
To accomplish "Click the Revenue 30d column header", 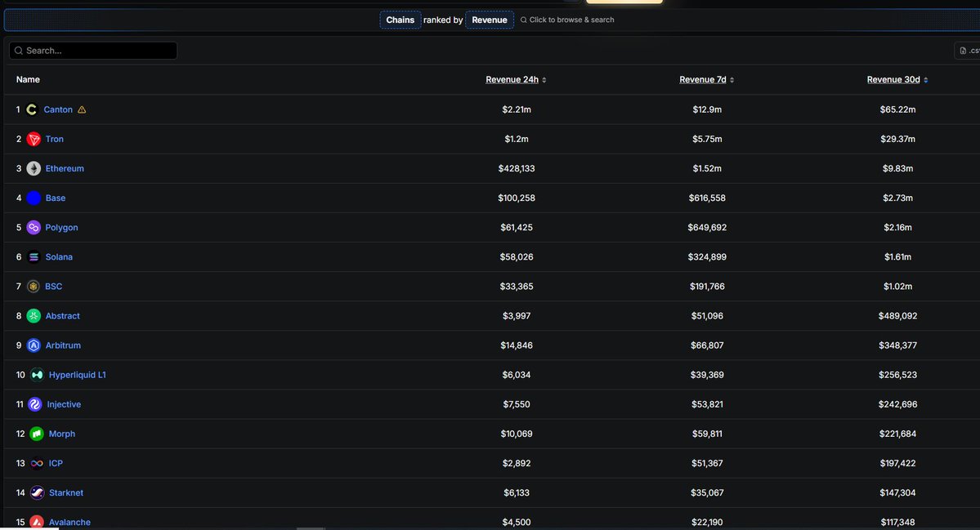I will [893, 79].
